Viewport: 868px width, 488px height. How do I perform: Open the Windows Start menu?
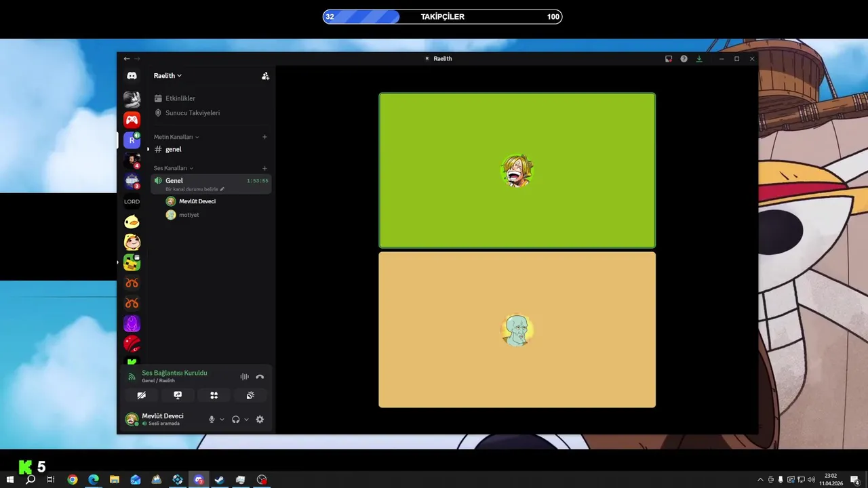(x=9, y=480)
